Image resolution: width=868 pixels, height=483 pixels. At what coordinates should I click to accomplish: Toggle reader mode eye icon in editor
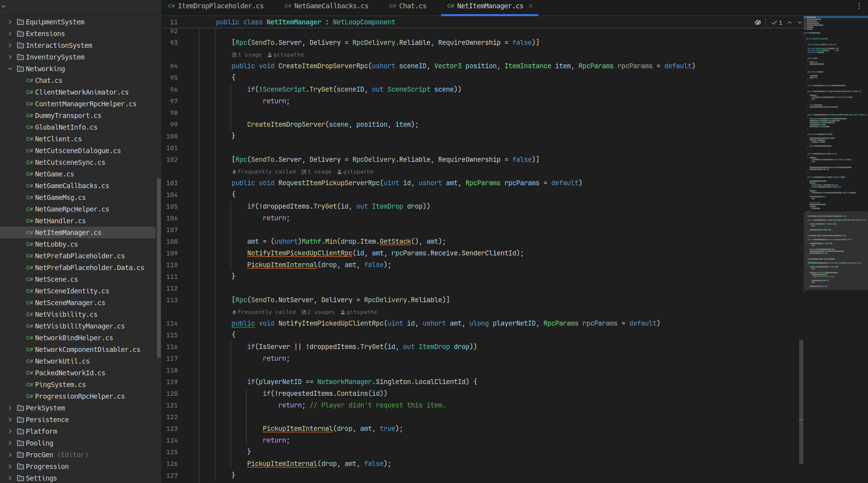tap(758, 22)
